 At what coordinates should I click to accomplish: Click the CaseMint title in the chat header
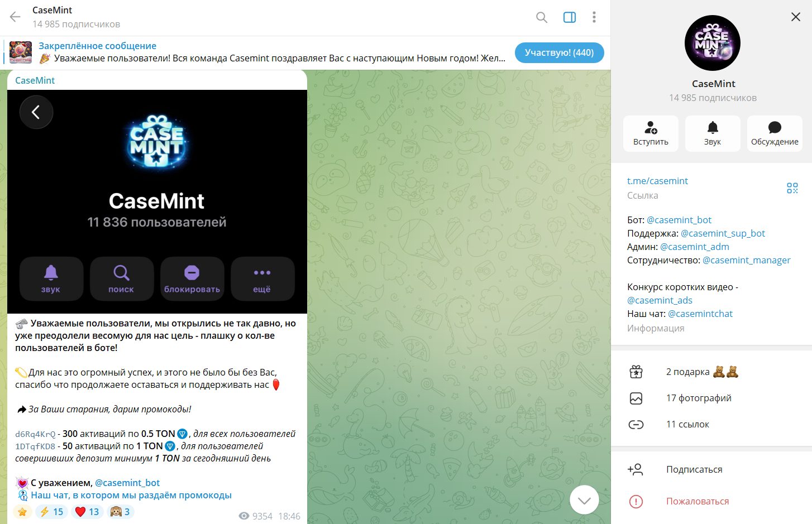click(x=52, y=10)
